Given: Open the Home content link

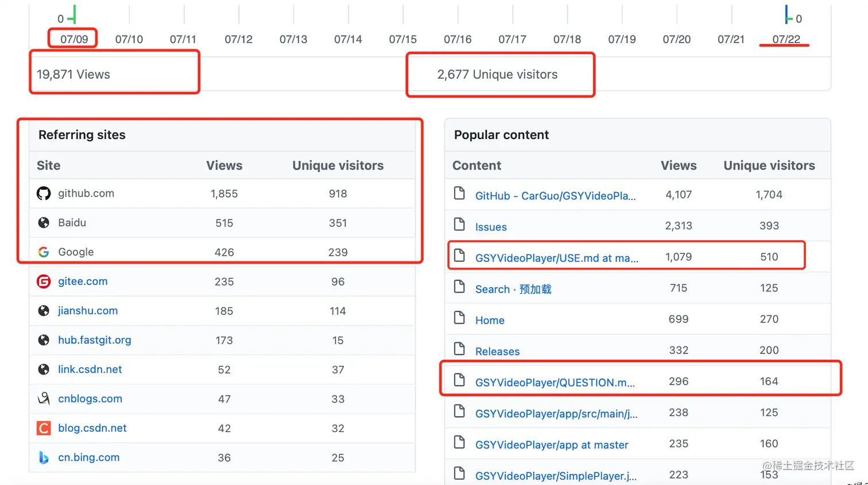Looking at the screenshot, I should pyautogui.click(x=490, y=321).
